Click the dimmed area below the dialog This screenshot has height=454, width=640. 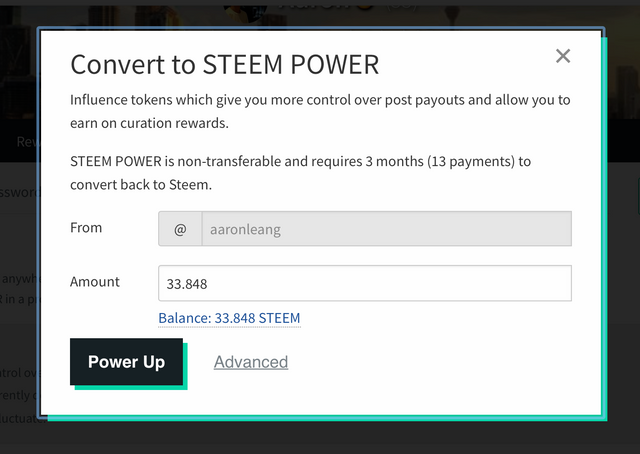tap(320, 438)
